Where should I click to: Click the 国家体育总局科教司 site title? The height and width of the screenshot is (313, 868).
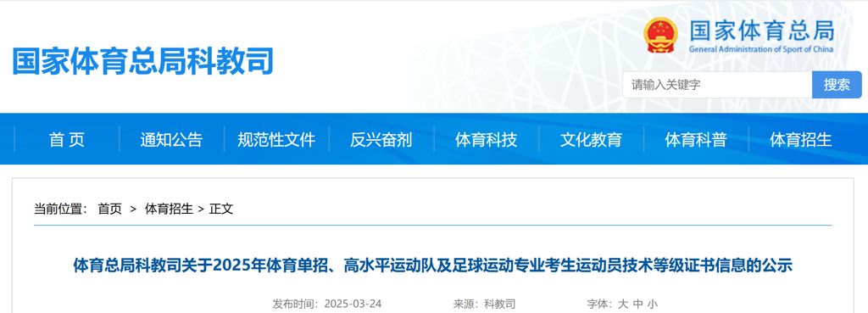point(142,61)
